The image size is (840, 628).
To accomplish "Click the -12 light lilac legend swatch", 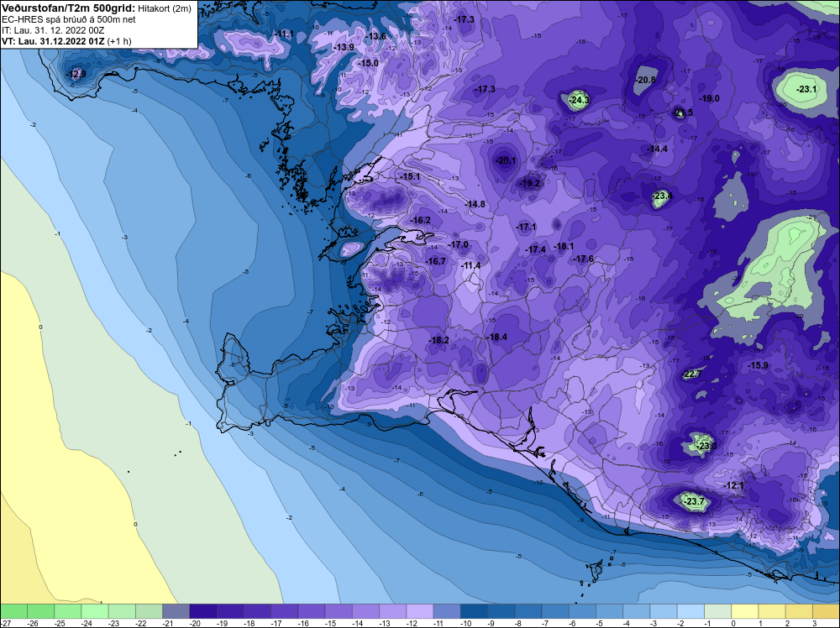I will 420,611.
